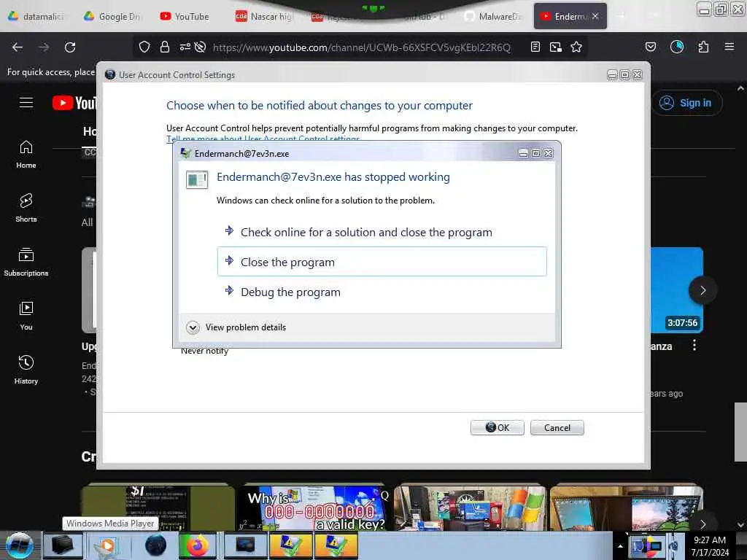The width and height of the screenshot is (747, 560).
Task: Go back in Firefox browser
Action: pyautogui.click(x=18, y=47)
